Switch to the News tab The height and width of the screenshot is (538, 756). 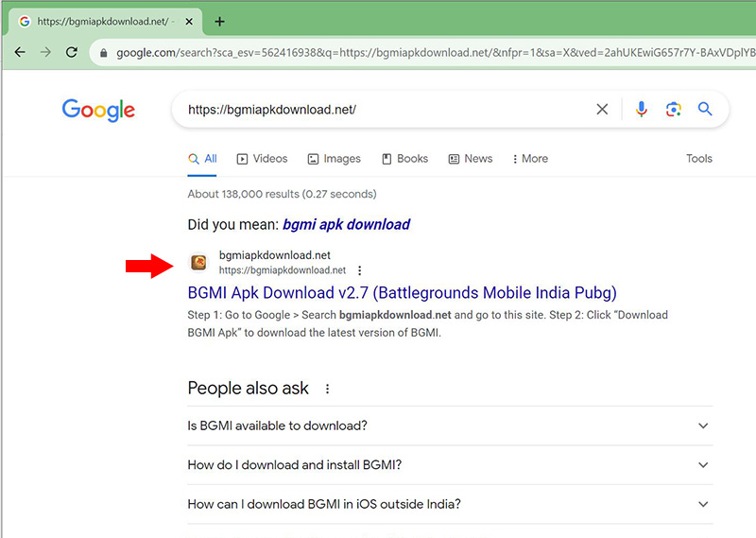click(470, 159)
